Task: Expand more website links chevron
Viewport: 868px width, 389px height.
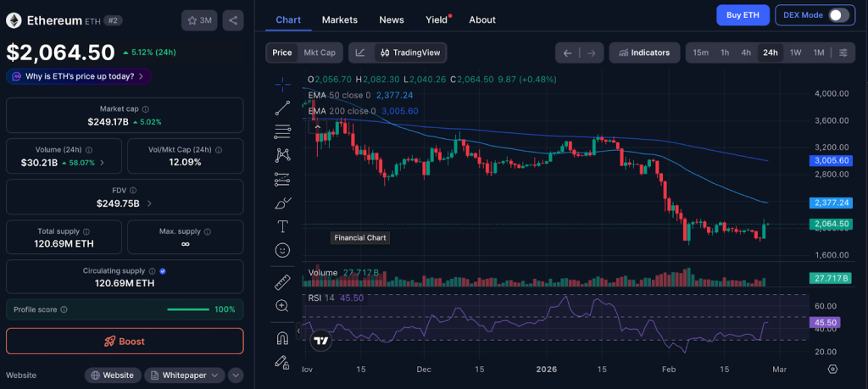Action: click(236, 375)
